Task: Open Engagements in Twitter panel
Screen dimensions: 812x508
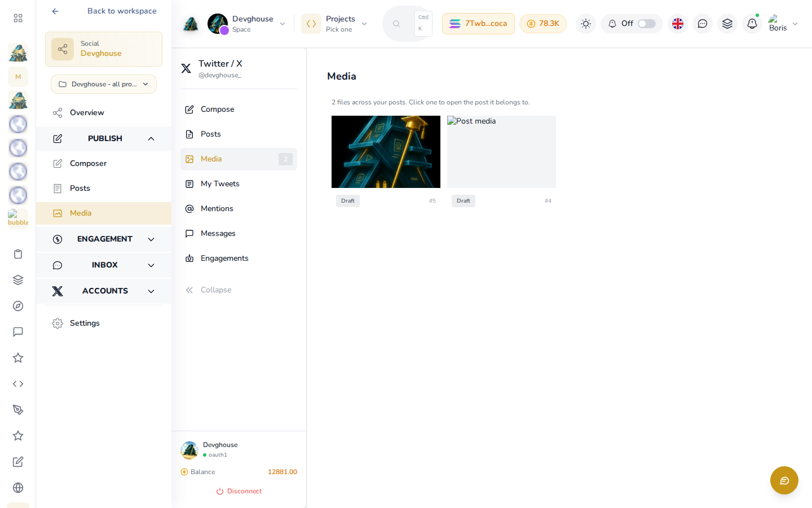Action: click(239, 259)
